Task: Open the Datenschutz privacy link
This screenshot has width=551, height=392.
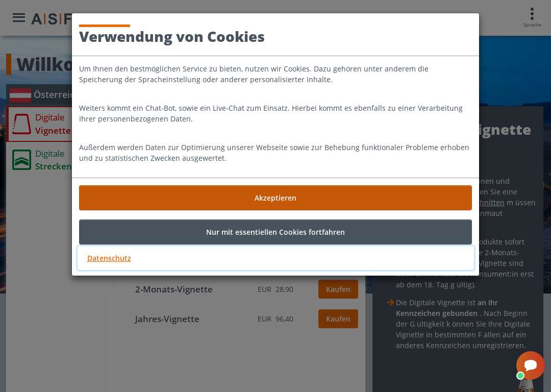Action: pyautogui.click(x=109, y=258)
